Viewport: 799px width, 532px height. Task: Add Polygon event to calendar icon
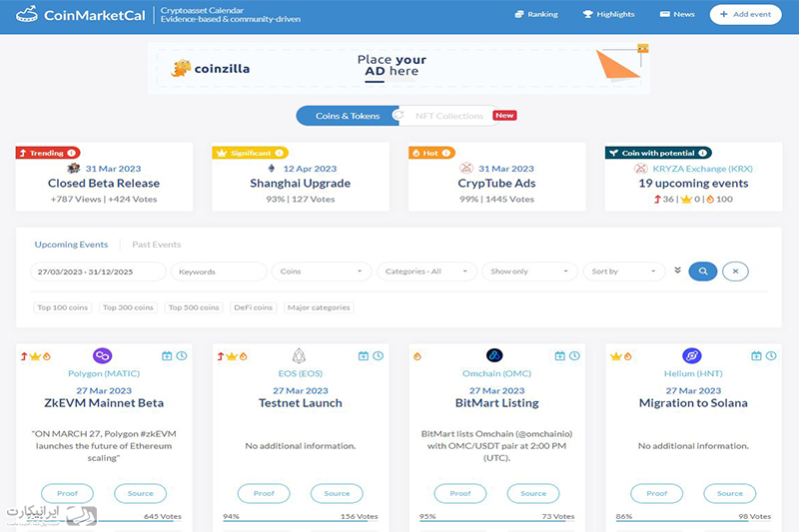(167, 356)
